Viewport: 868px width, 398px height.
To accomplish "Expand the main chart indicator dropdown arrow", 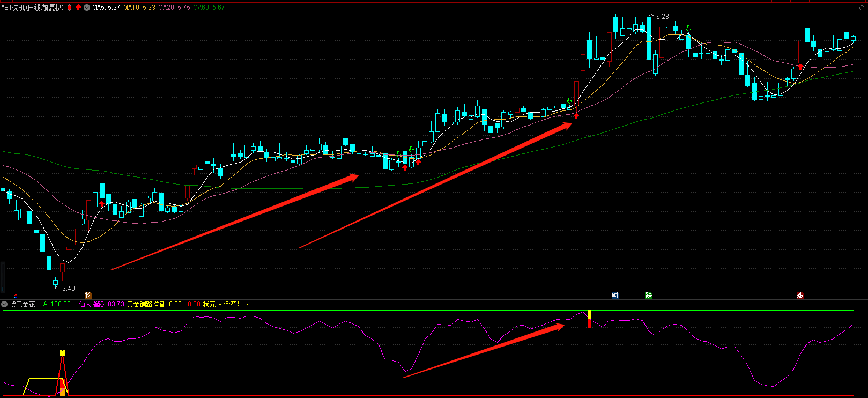I will 87,8.
